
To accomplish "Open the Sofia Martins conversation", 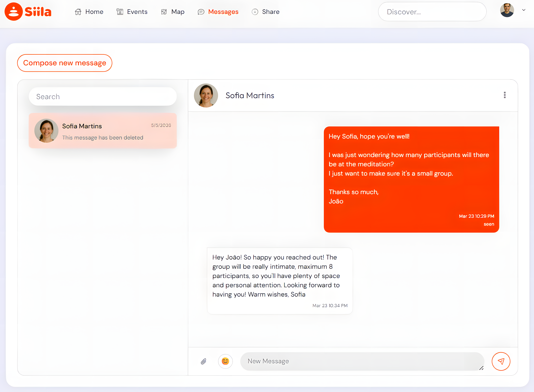I will click(103, 131).
